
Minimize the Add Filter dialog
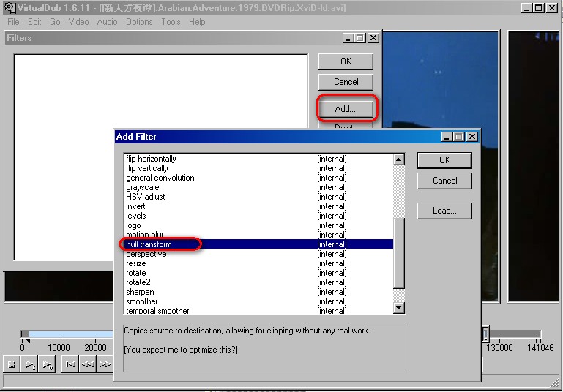447,137
